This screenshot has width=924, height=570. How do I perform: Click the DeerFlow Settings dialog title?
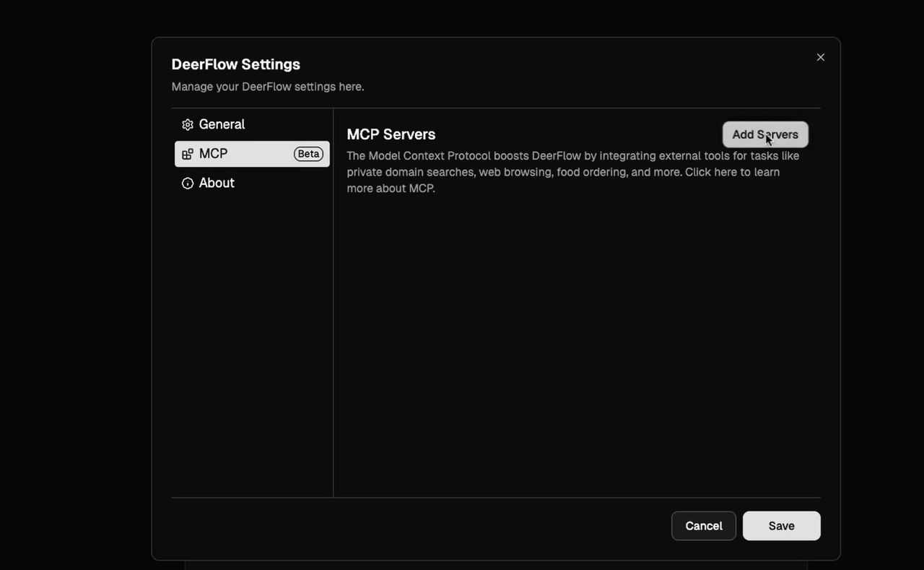235,64
